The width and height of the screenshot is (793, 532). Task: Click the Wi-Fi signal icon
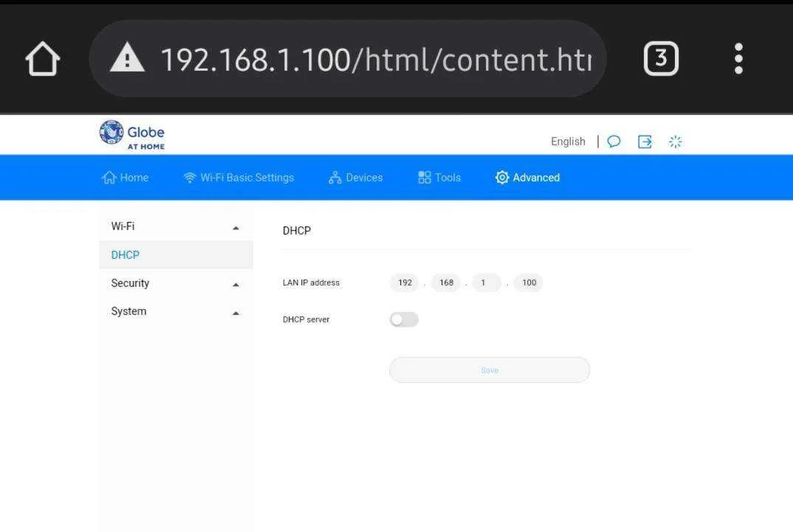pyautogui.click(x=190, y=178)
